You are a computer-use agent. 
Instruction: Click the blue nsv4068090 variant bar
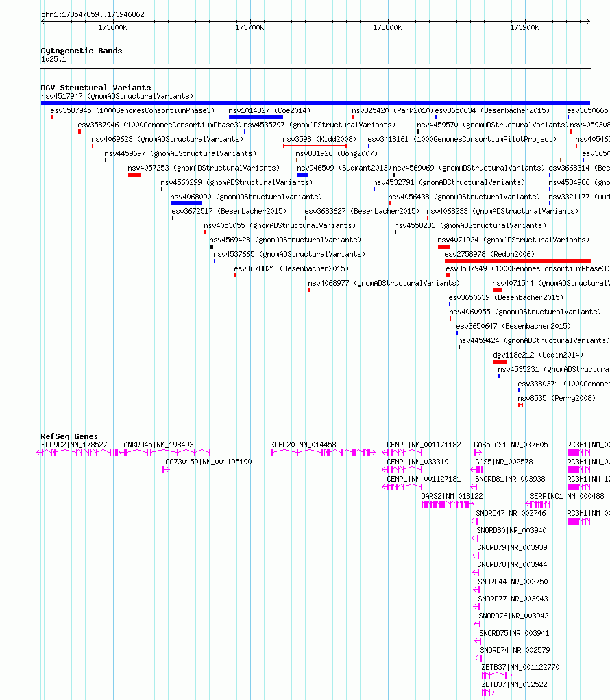click(x=186, y=203)
